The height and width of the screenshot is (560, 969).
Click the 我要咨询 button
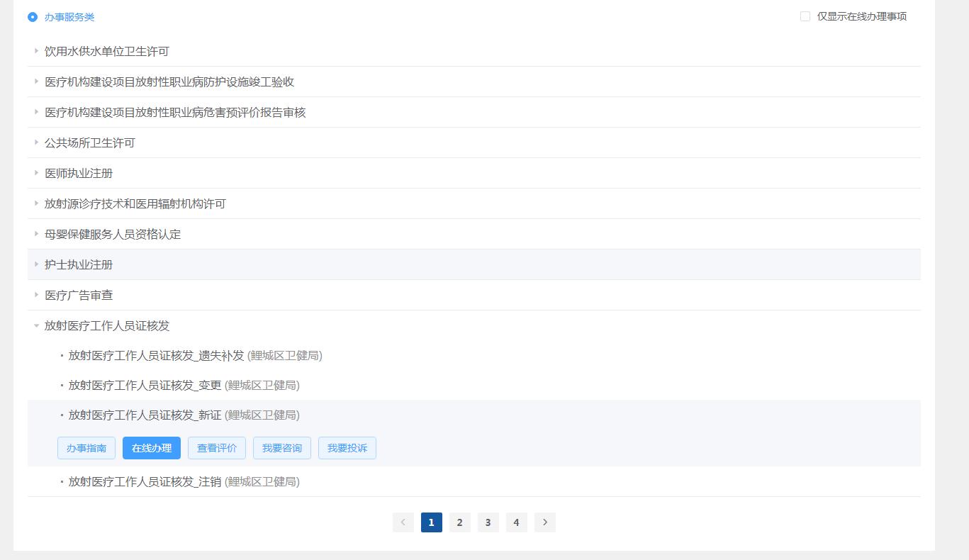click(x=282, y=448)
